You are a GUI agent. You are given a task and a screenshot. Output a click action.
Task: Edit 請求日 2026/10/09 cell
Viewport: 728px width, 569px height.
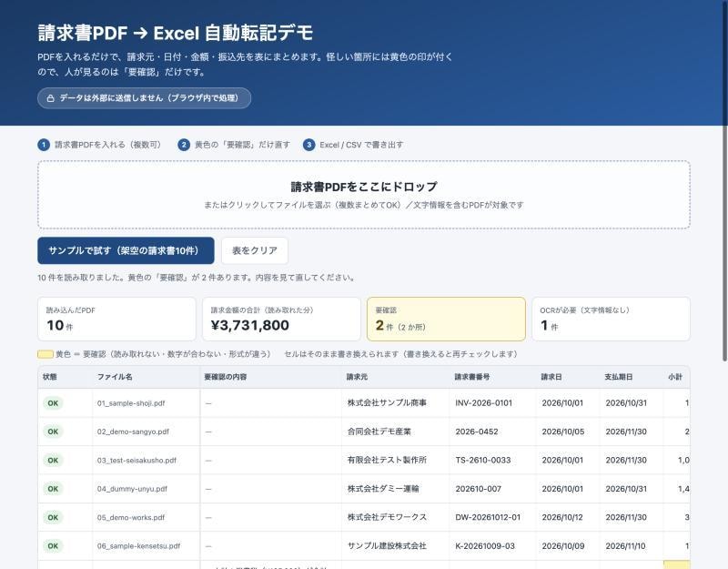568,546
